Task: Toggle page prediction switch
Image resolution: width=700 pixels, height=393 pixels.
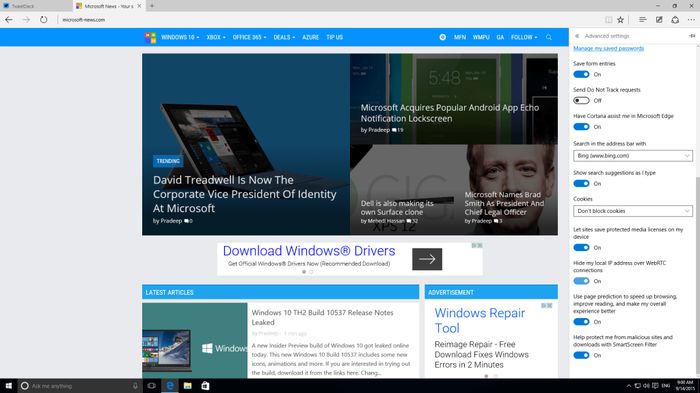Action: pos(581,322)
